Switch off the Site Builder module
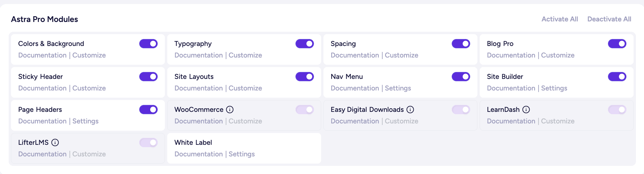Screen dimensions: 644x174 [x=617, y=77]
